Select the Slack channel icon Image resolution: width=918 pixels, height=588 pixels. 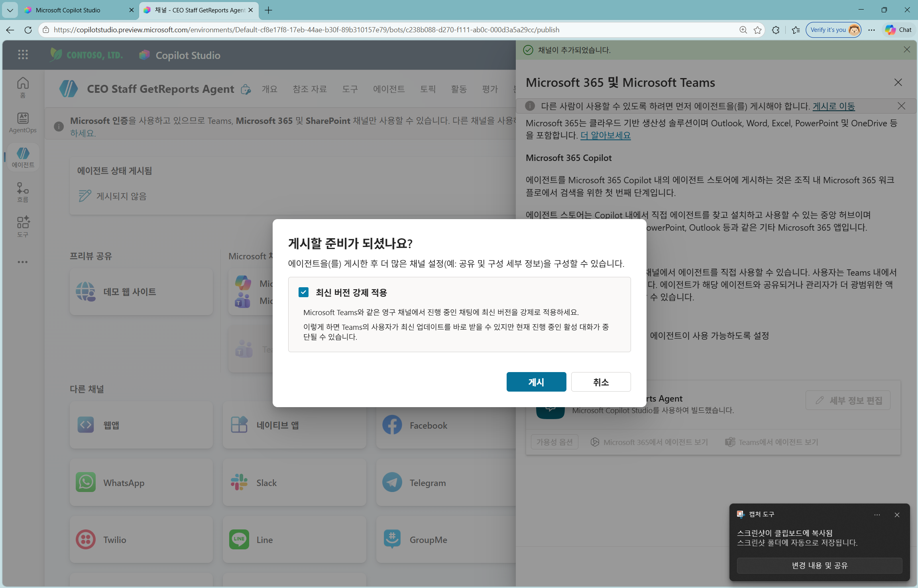coord(239,482)
